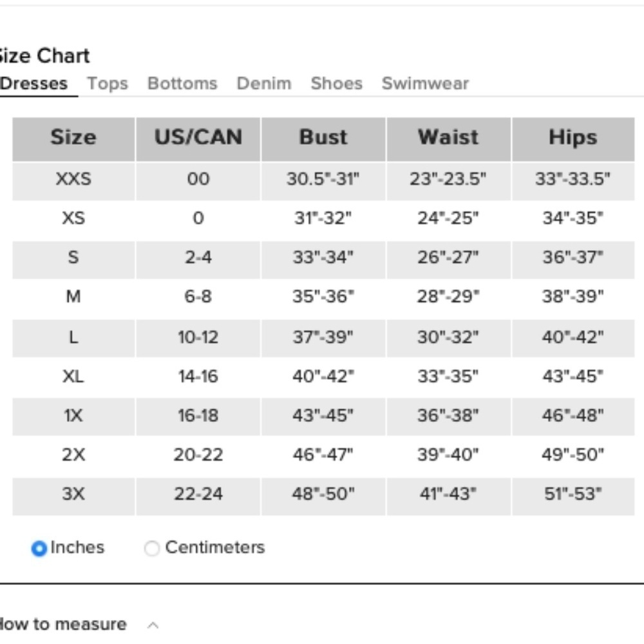Click the Size Chart title
This screenshot has height=644, width=644.
pyautogui.click(x=44, y=56)
